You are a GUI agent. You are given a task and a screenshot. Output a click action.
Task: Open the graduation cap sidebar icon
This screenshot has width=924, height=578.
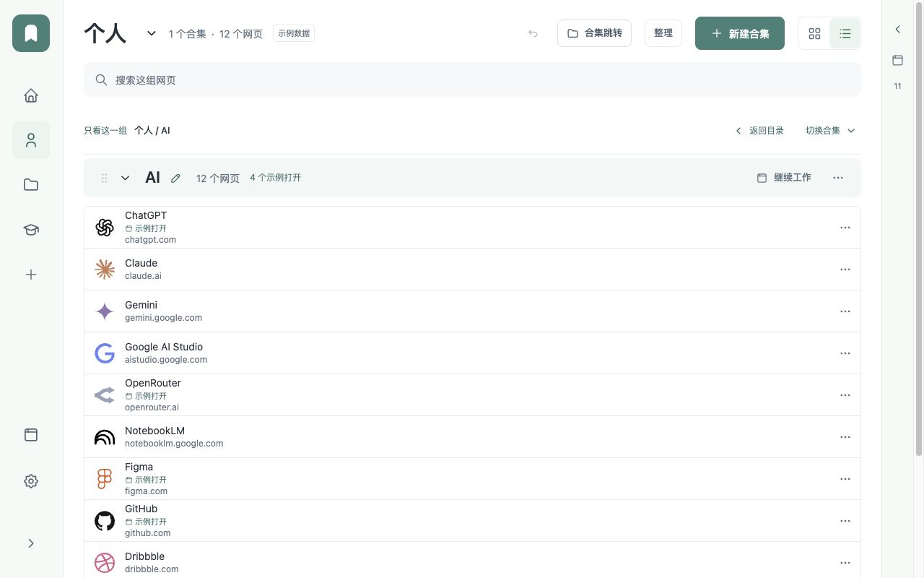click(x=31, y=230)
